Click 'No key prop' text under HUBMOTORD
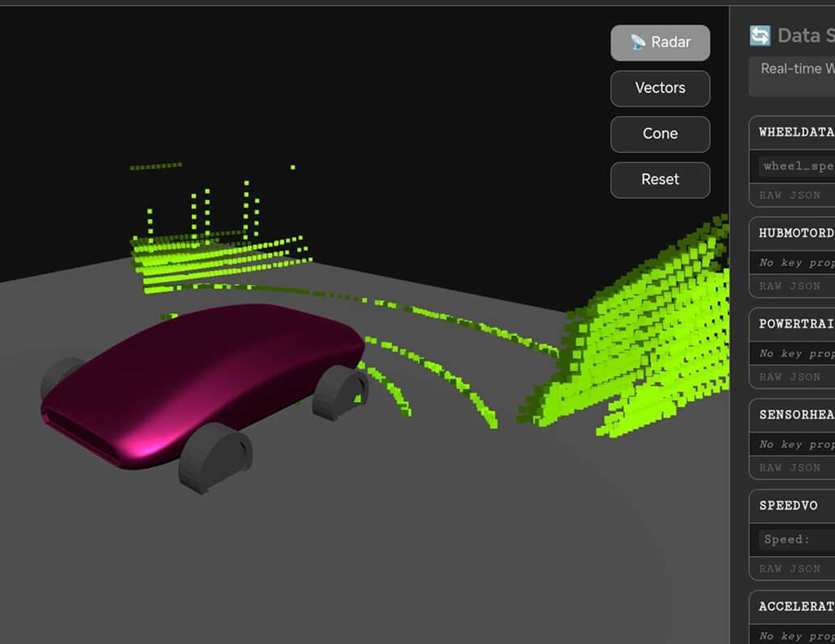835x644 pixels. coord(797,263)
